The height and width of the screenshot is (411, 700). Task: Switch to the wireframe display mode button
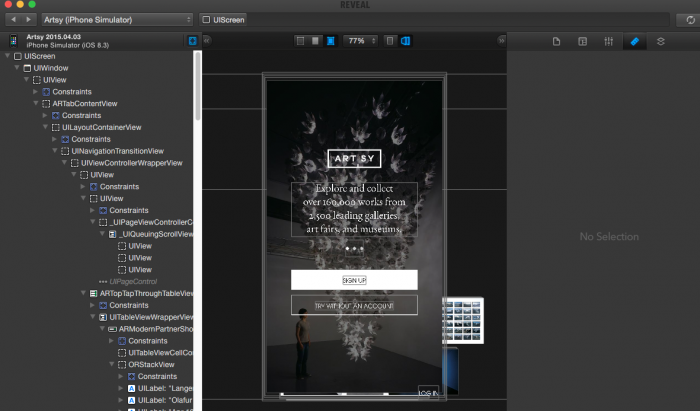tap(301, 41)
